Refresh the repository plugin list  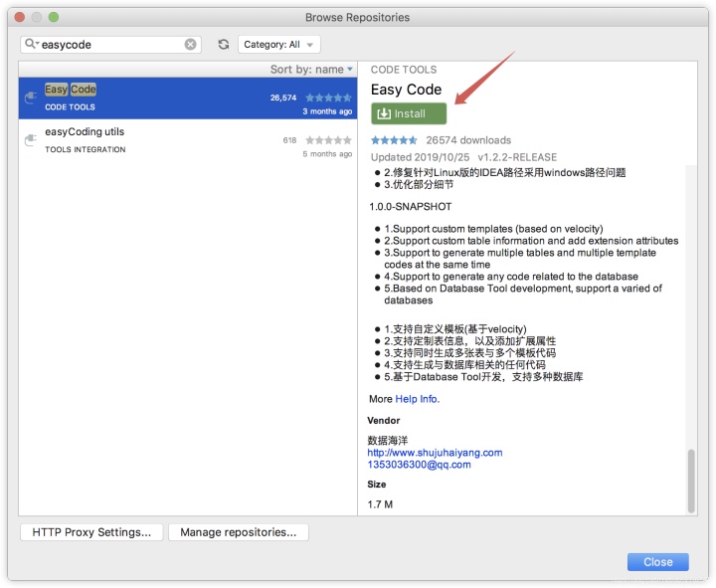pos(224,45)
